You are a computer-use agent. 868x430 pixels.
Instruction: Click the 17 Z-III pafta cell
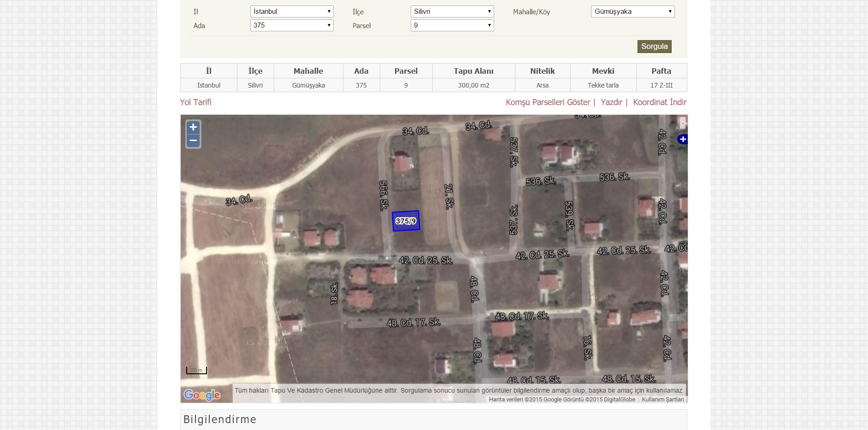click(x=661, y=85)
